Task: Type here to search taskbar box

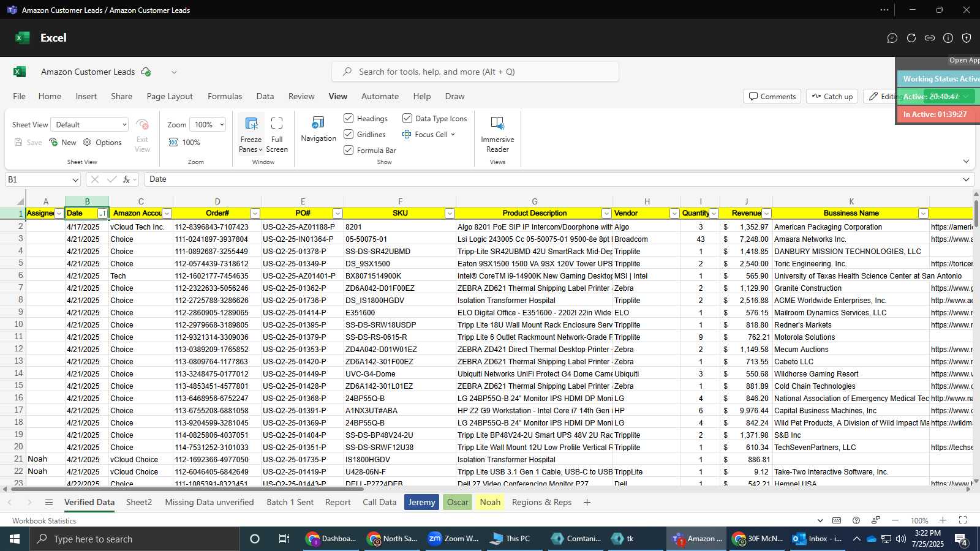Action: (134, 539)
